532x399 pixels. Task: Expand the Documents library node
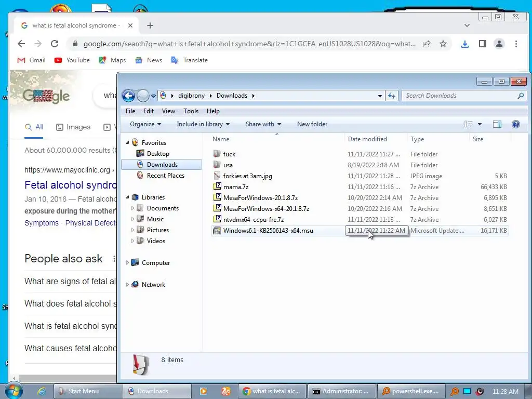[132, 208]
